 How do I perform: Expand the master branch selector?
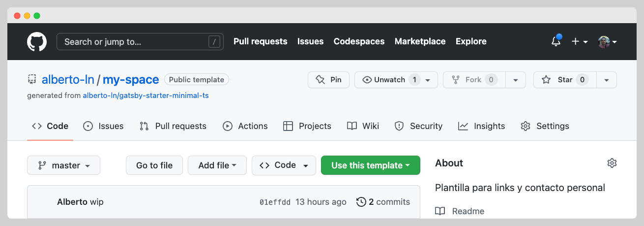(x=63, y=165)
